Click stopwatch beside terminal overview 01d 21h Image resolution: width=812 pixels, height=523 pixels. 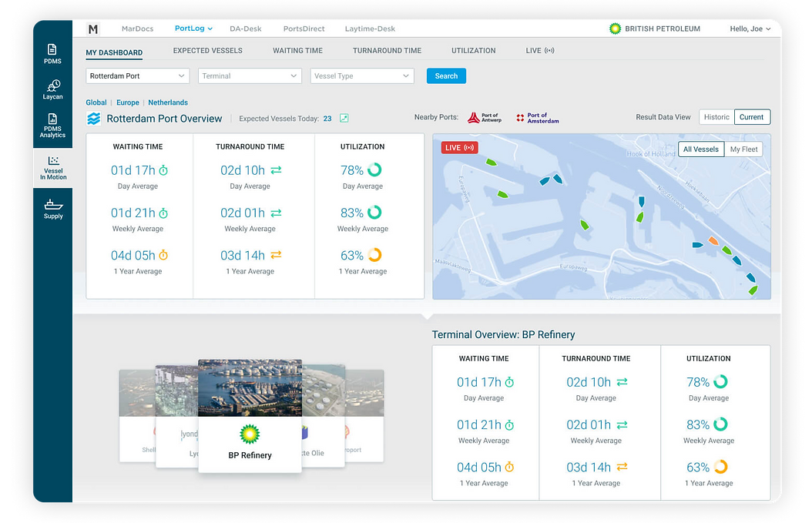(509, 425)
